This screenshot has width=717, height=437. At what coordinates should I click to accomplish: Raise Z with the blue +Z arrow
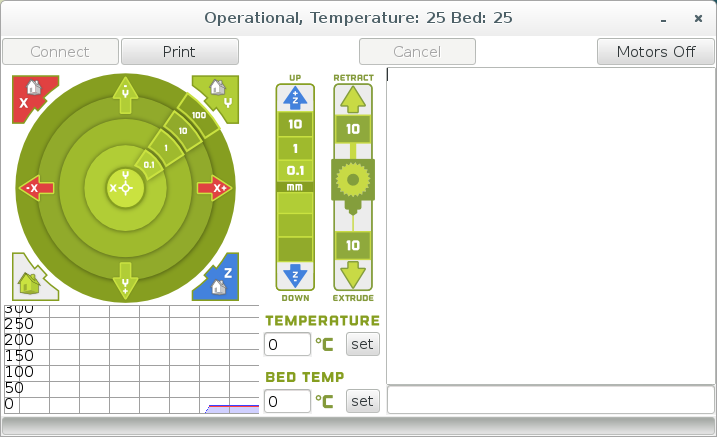[294, 98]
